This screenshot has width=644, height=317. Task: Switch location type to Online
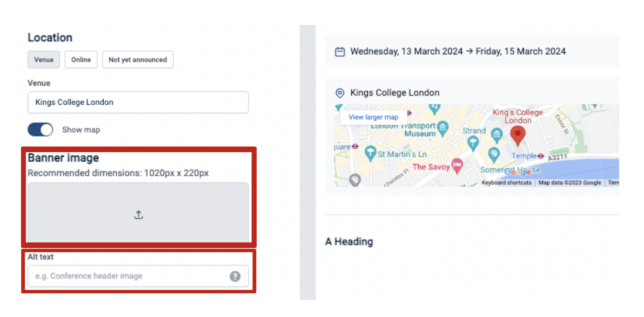[81, 60]
